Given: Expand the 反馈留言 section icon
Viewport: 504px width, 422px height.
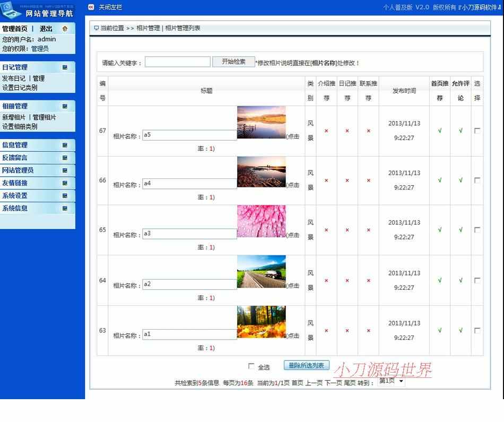Looking at the screenshot, I should coord(65,158).
